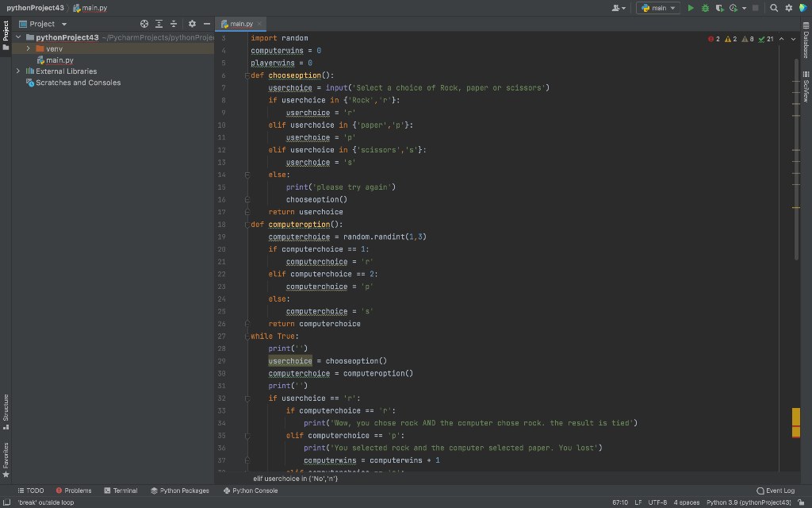The width and height of the screenshot is (812, 508).
Task: Run with Coverage using the coverage icon
Action: point(720,7)
